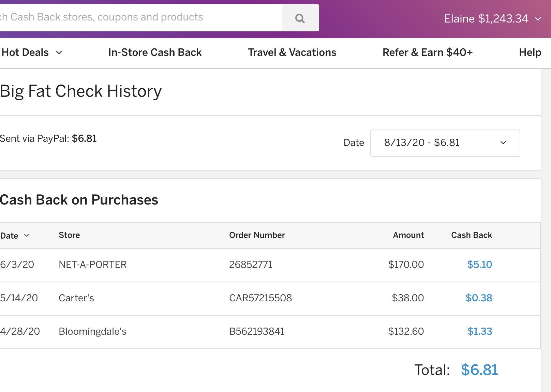Open the Help menu item
The height and width of the screenshot is (392, 551).
click(530, 52)
